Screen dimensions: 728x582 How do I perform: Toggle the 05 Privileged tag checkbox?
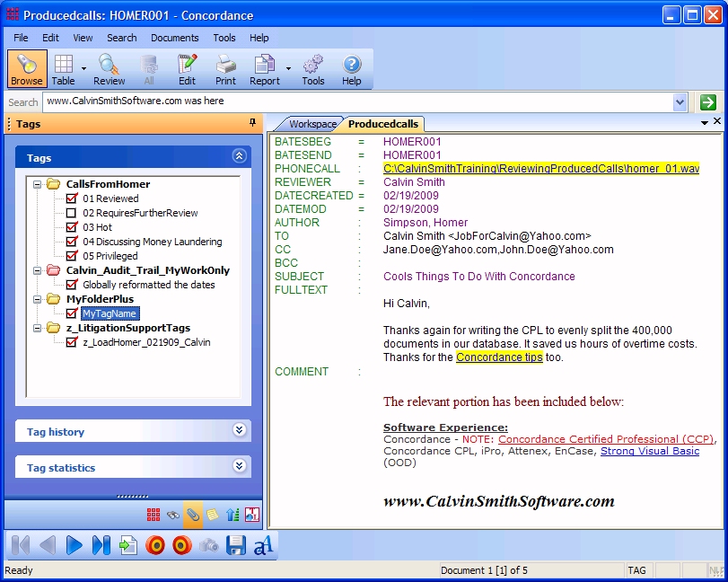[x=72, y=256]
